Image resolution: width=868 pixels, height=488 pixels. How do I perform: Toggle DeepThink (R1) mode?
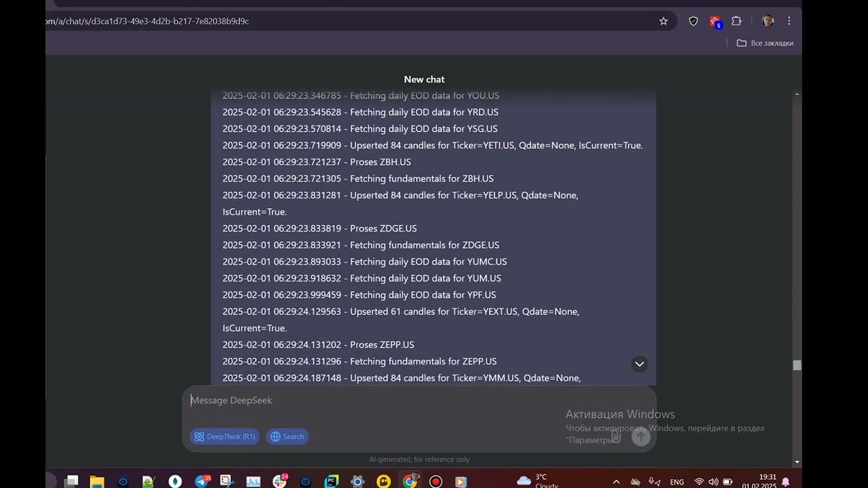tap(224, 436)
